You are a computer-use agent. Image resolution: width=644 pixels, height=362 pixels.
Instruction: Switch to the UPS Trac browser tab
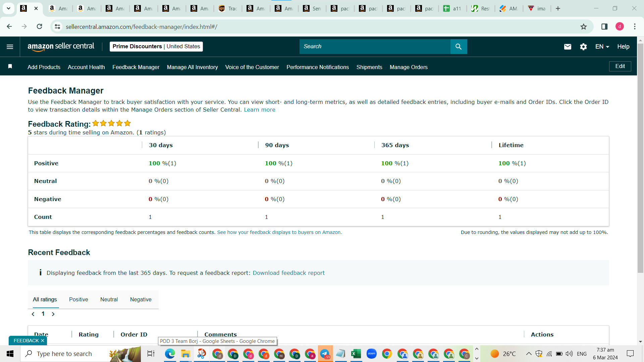(x=228, y=9)
